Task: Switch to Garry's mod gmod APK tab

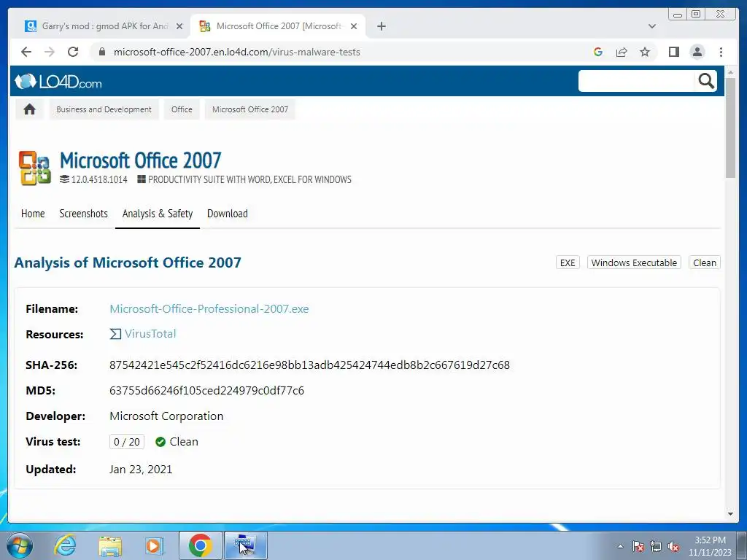Action: [x=104, y=26]
